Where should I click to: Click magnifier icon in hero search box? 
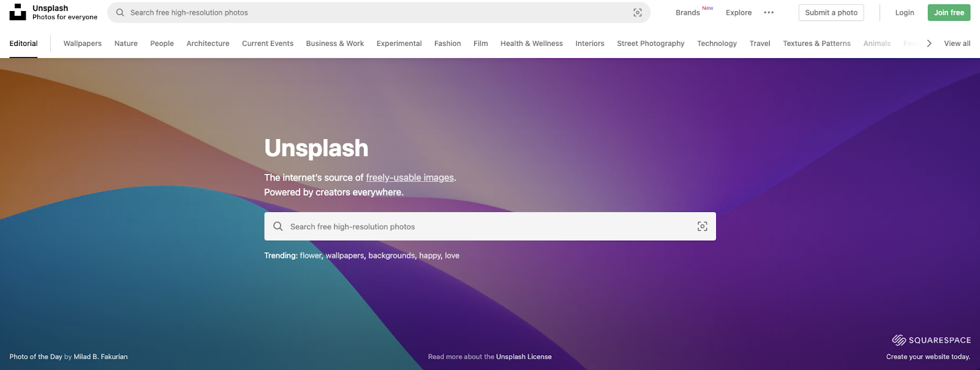(278, 226)
